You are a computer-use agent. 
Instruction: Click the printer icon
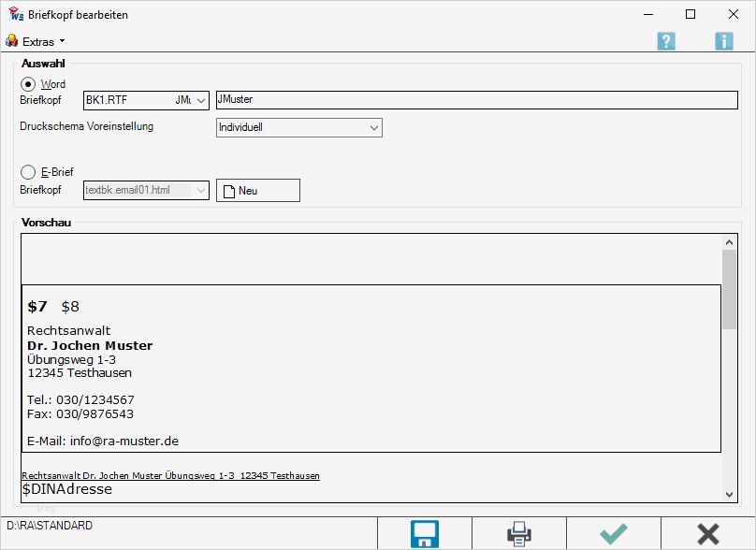click(x=519, y=534)
